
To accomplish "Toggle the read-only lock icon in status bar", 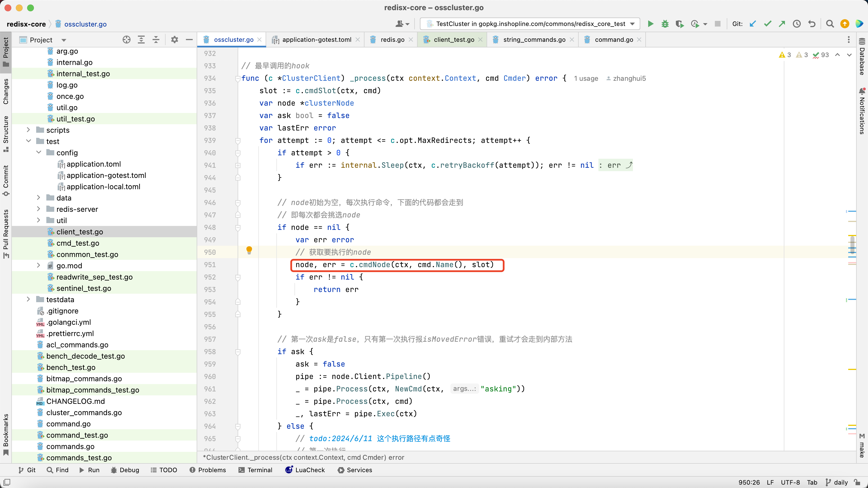I will (857, 482).
